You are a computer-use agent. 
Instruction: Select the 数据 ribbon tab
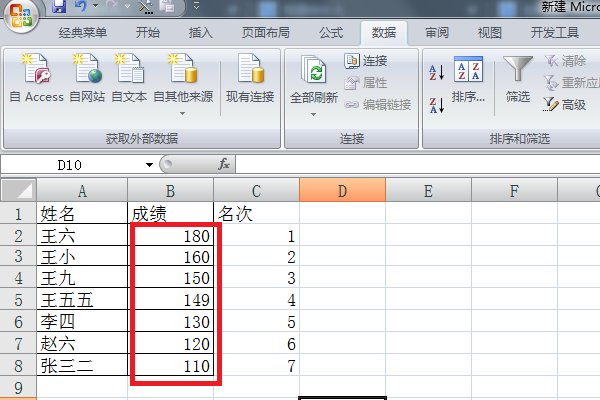(x=384, y=33)
